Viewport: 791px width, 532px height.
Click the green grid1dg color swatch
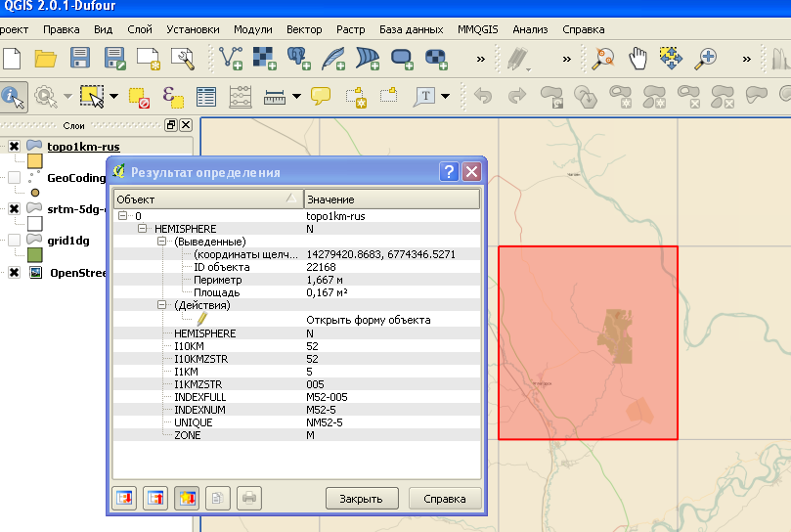point(34,255)
